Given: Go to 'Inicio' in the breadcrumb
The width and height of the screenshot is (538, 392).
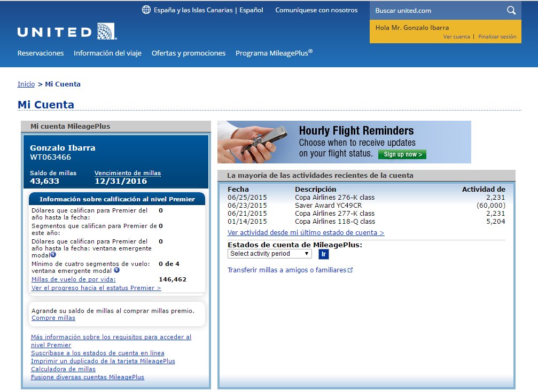Looking at the screenshot, I should coord(26,84).
